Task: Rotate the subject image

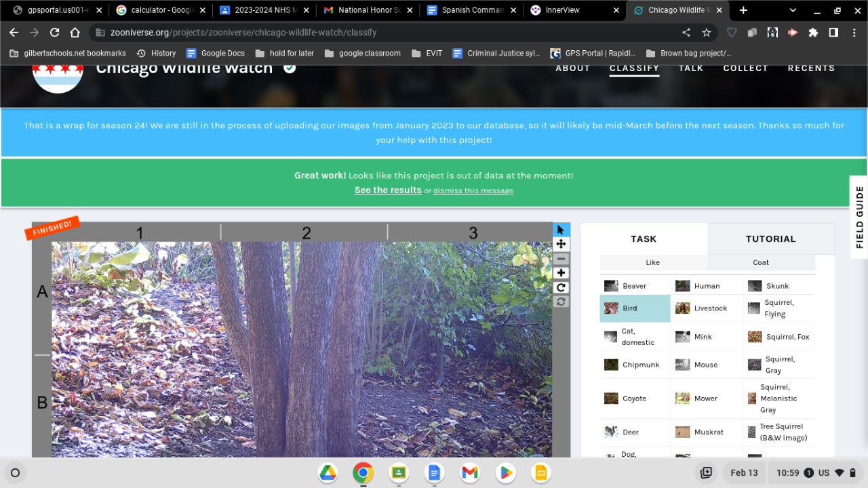Action: (x=561, y=287)
